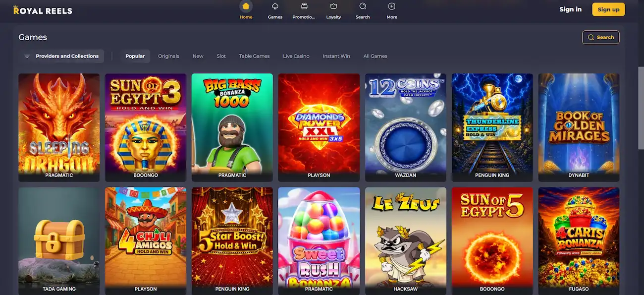Switch to the Slot tab

click(221, 56)
